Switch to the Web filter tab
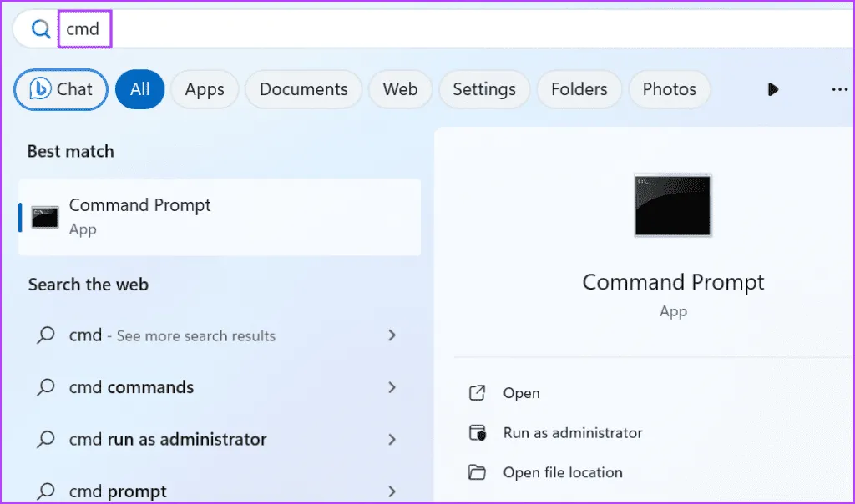Screen dimensions: 855x504 400,89
